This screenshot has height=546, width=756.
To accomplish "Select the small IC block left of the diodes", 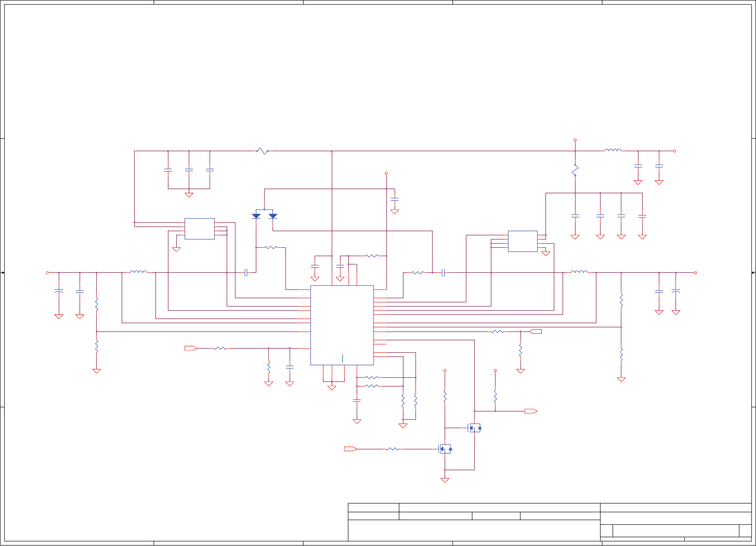I will pos(199,229).
